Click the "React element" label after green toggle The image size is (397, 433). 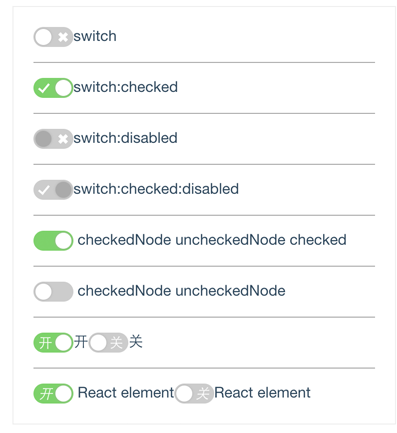tap(126, 393)
